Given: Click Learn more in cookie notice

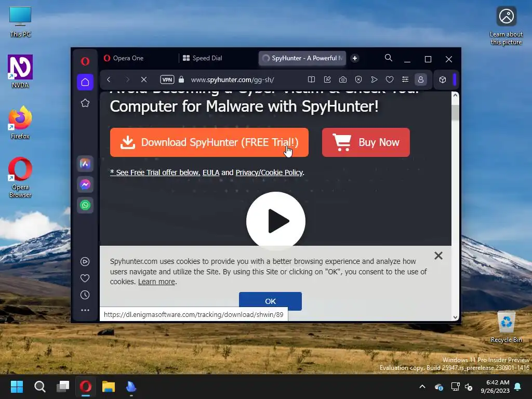Looking at the screenshot, I should pos(156,282).
